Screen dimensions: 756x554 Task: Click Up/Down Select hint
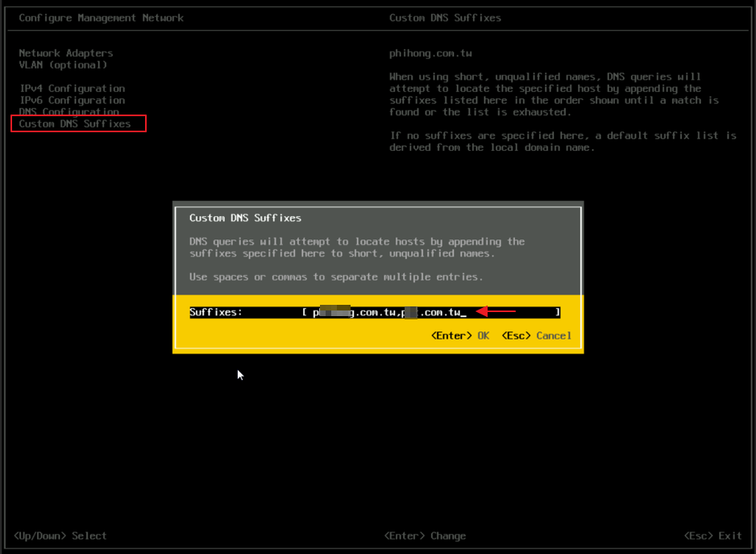tap(60, 535)
